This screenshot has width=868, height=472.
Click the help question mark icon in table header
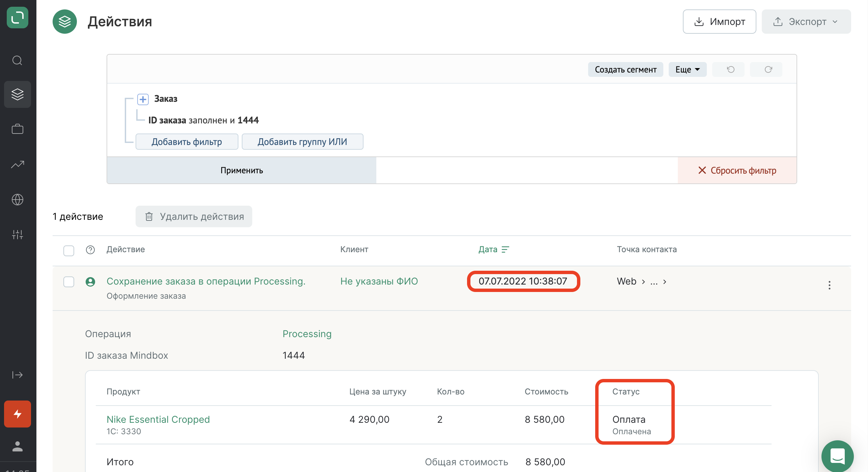pos(90,250)
